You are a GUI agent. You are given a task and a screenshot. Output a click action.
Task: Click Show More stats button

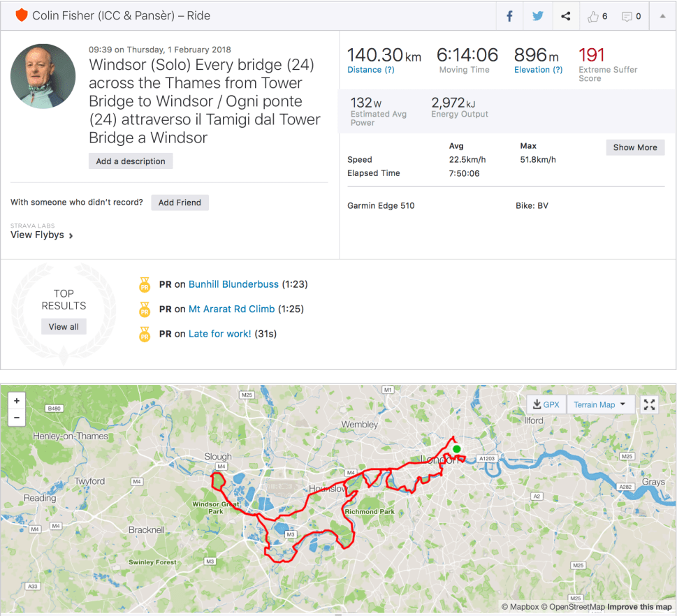point(635,147)
